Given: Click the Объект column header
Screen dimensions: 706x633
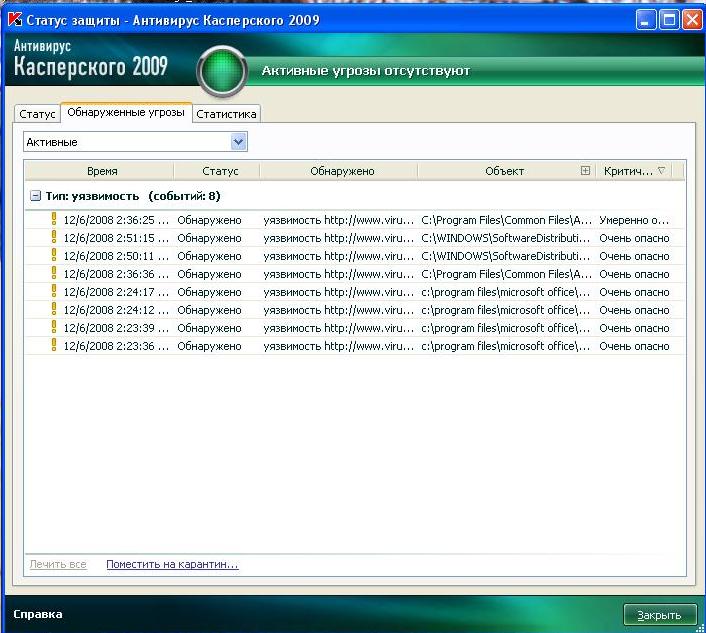Looking at the screenshot, I should pos(504,171).
